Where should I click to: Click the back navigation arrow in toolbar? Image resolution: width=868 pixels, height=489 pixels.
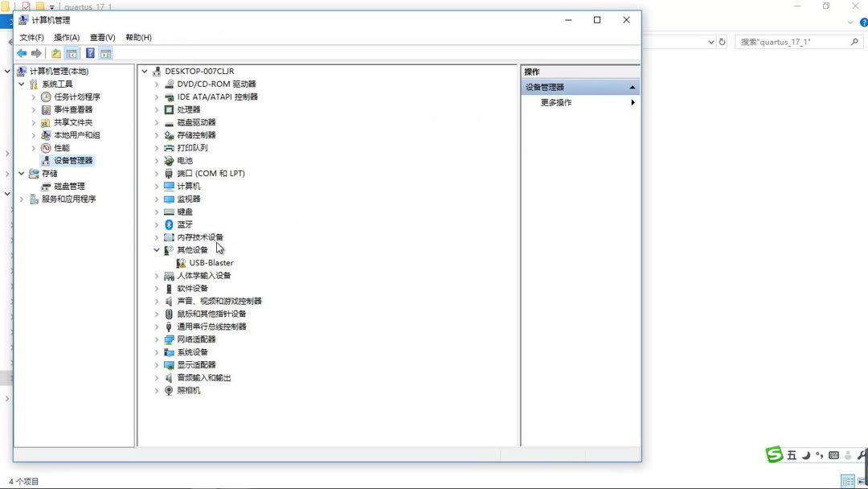coord(22,52)
